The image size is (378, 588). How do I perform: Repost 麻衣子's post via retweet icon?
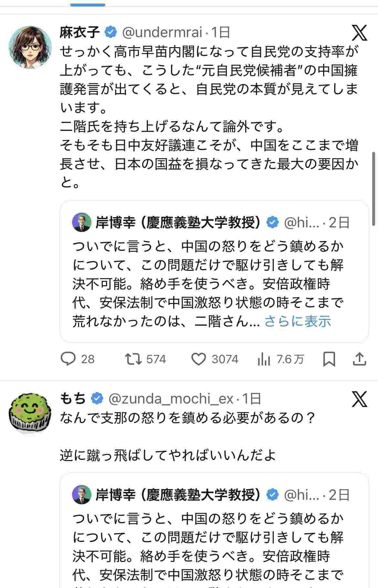pos(133,359)
